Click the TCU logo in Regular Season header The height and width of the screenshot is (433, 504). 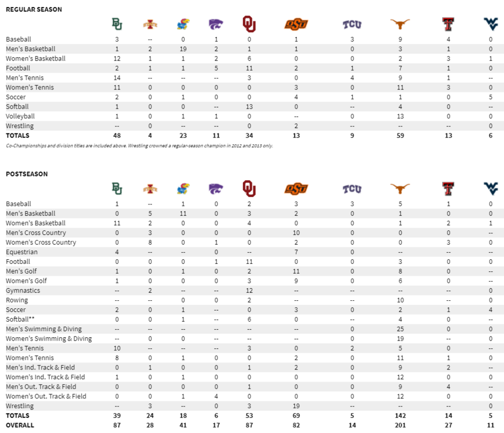[352, 24]
